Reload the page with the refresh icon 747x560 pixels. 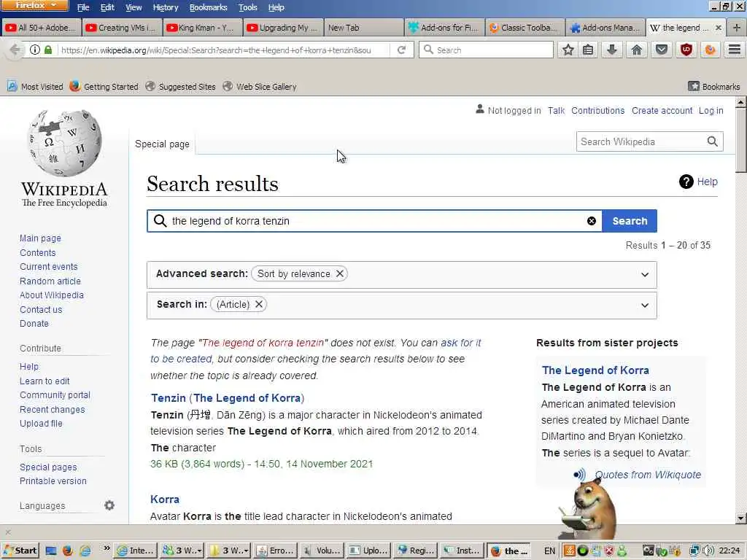(x=402, y=50)
